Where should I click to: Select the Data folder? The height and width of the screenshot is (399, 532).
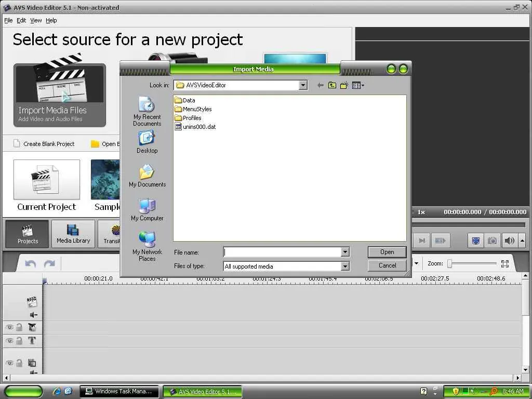click(184, 100)
